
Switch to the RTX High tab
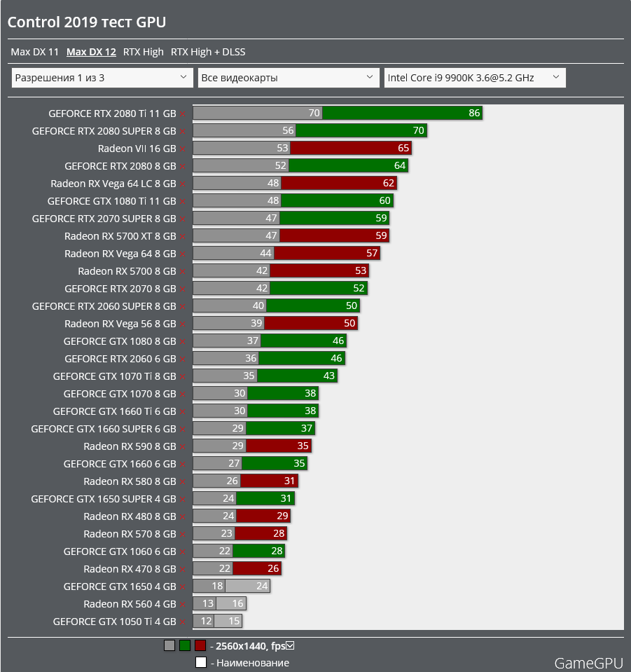click(144, 52)
